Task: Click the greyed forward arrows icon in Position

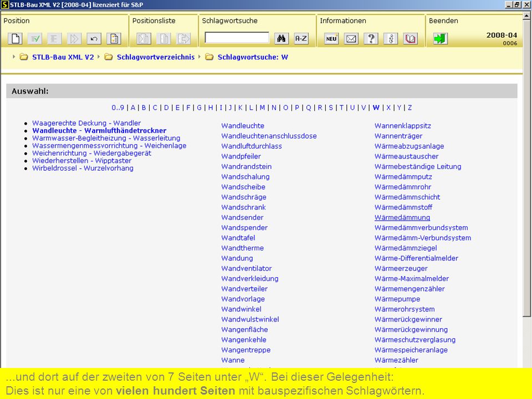Action: 74,39
